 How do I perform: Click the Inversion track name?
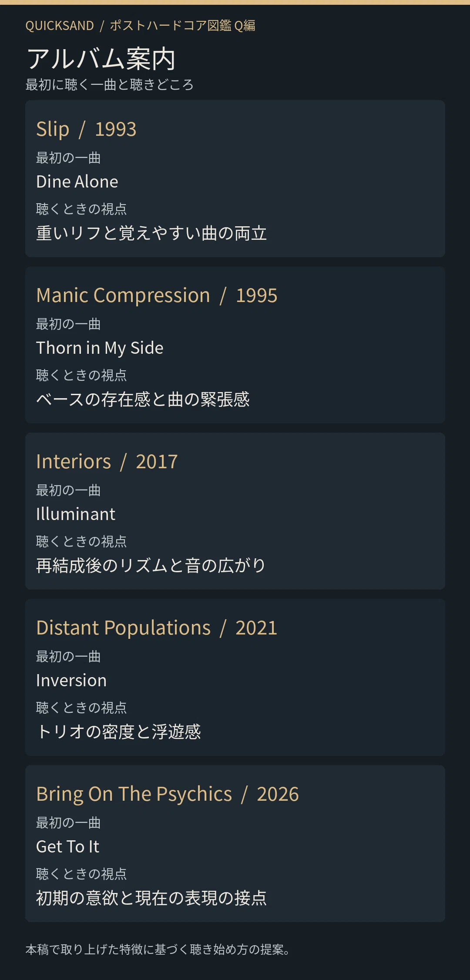[71, 680]
